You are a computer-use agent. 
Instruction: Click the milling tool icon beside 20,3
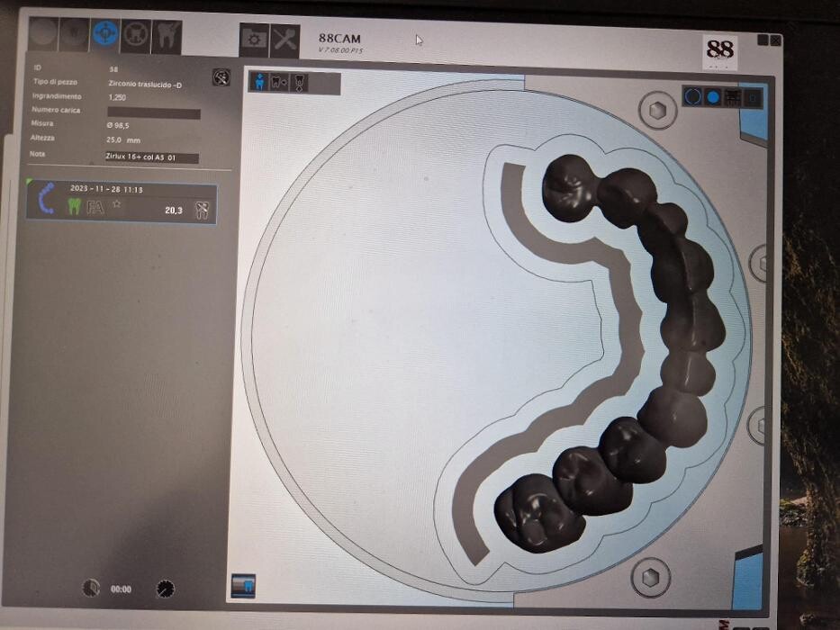pos(202,210)
